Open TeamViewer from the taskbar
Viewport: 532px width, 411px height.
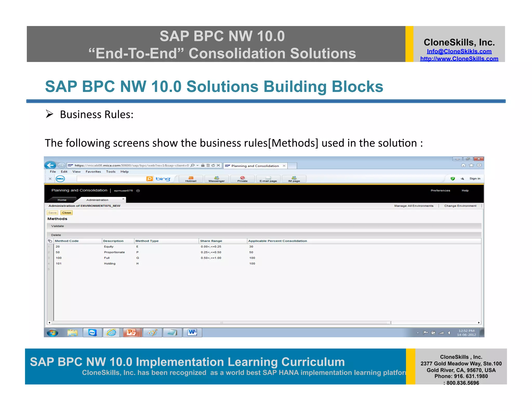coord(92,333)
